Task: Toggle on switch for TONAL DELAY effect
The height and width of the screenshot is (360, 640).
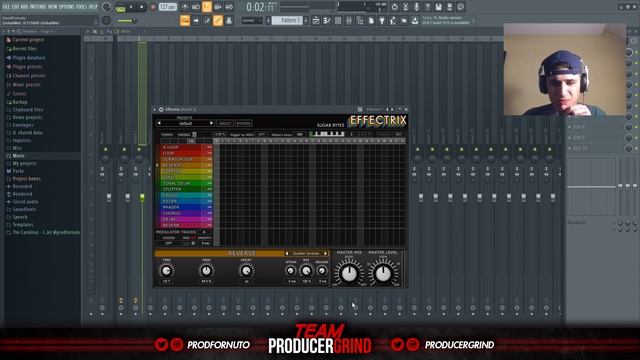Action: tap(210, 183)
